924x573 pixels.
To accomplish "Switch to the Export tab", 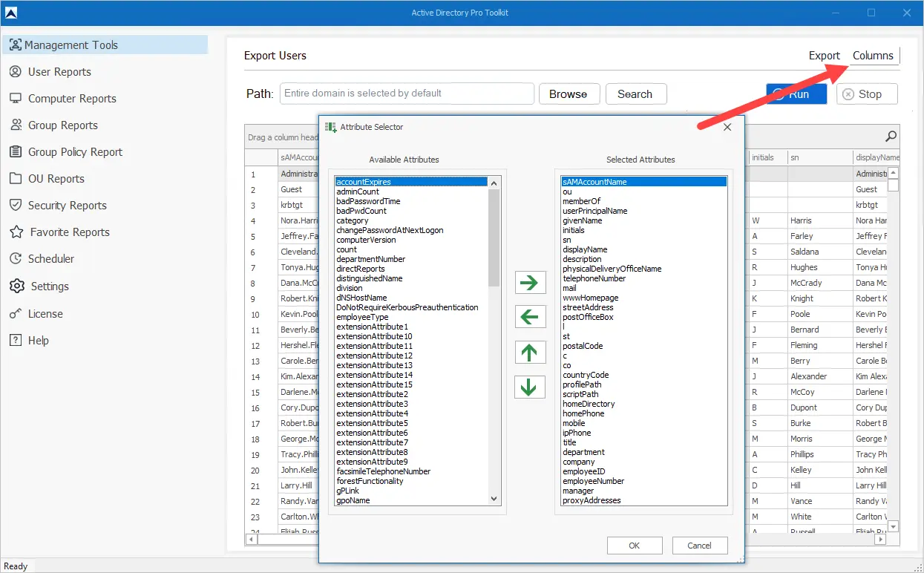I will (x=824, y=56).
